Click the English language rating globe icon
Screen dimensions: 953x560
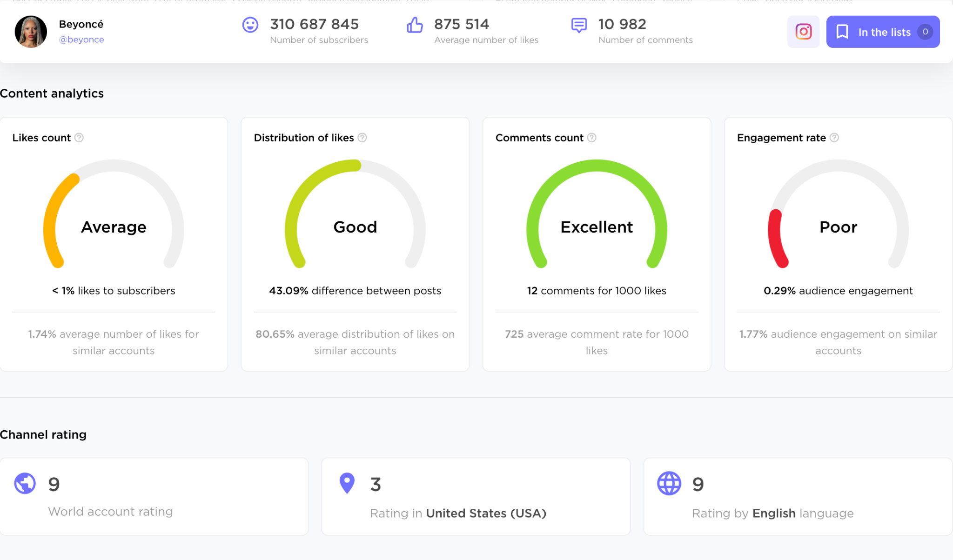(669, 483)
